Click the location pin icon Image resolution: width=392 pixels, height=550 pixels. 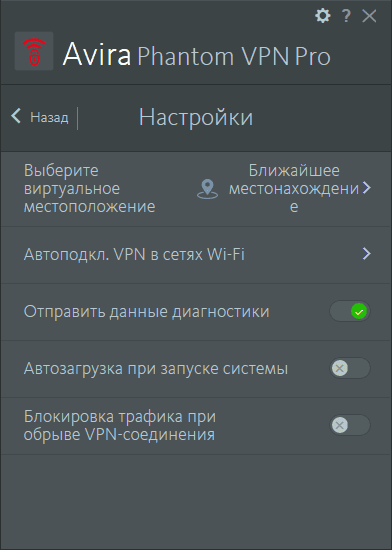click(207, 189)
